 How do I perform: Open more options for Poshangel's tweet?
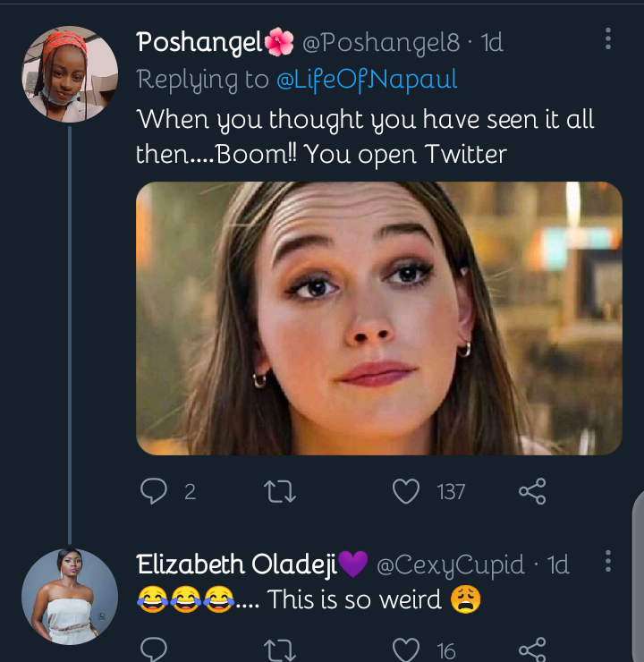click(x=608, y=38)
